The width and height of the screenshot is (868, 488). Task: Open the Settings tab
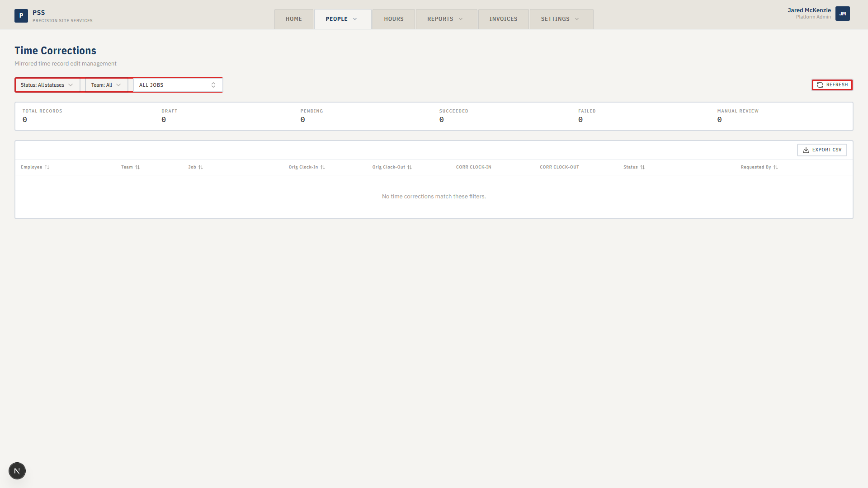[x=561, y=19]
